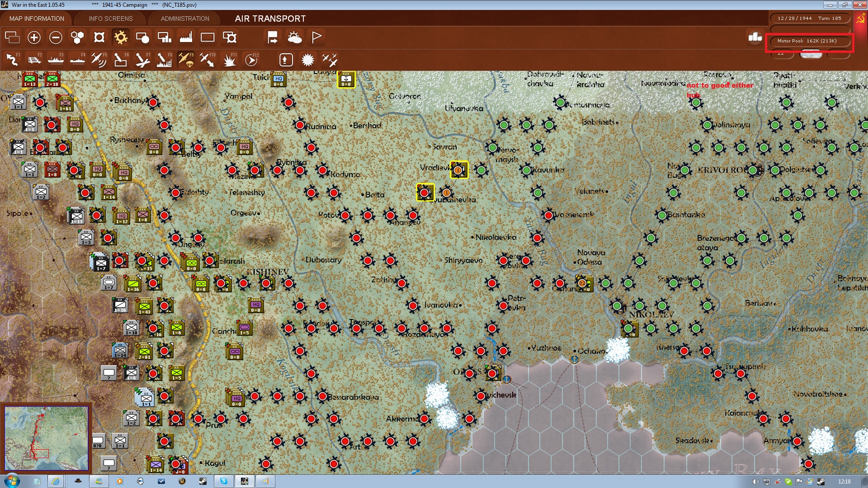
Task: Toggle the rectangle-with-bars display icon
Action: 164,38
